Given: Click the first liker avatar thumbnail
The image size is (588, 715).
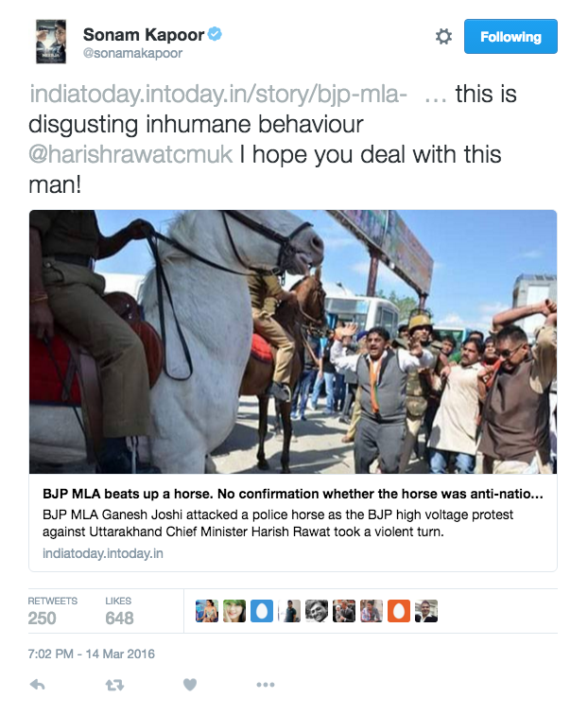Looking at the screenshot, I should (207, 611).
